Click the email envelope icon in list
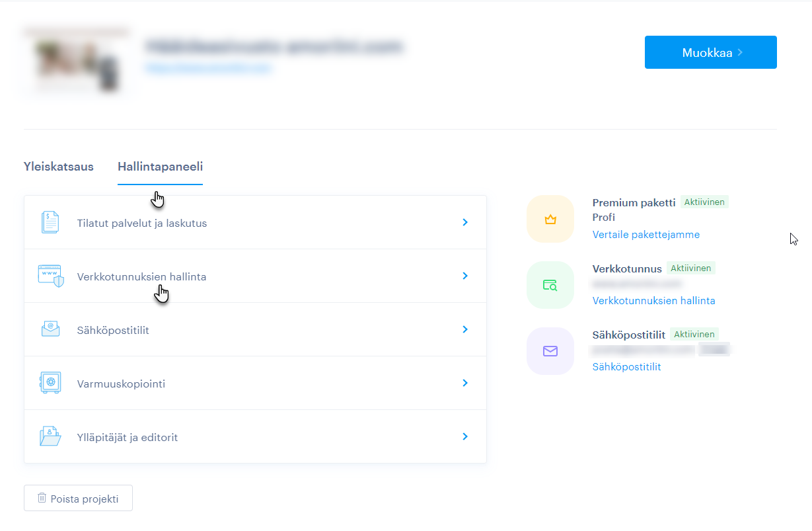Screen dimensions: 812x531 (50, 329)
